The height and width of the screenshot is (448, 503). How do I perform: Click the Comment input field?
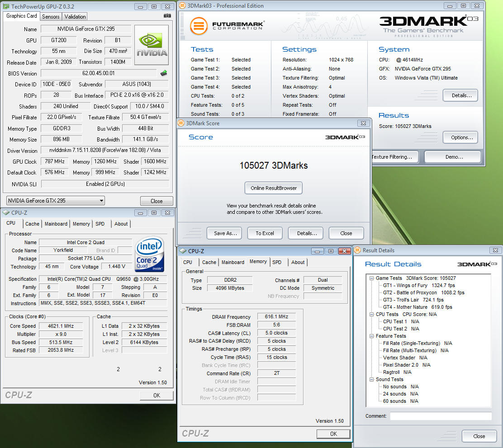pos(441,416)
